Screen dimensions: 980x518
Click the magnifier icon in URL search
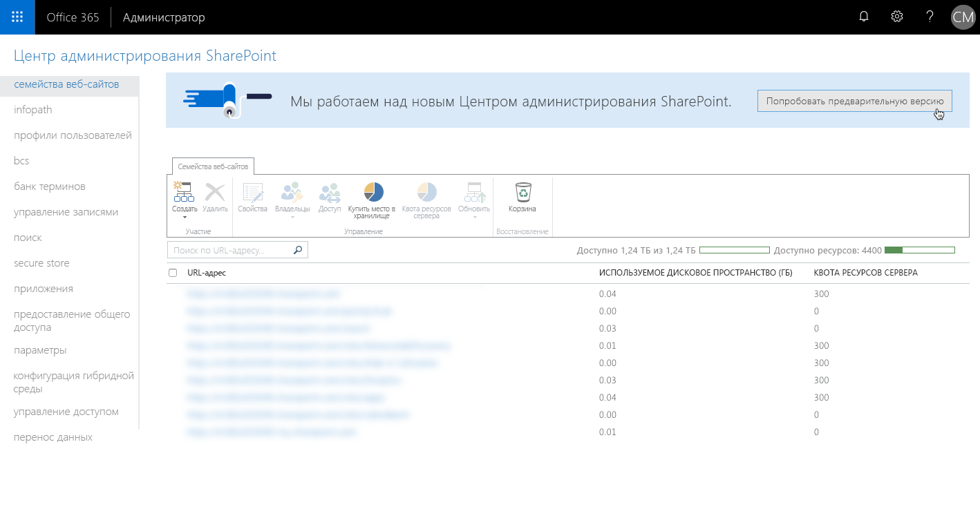(x=298, y=250)
